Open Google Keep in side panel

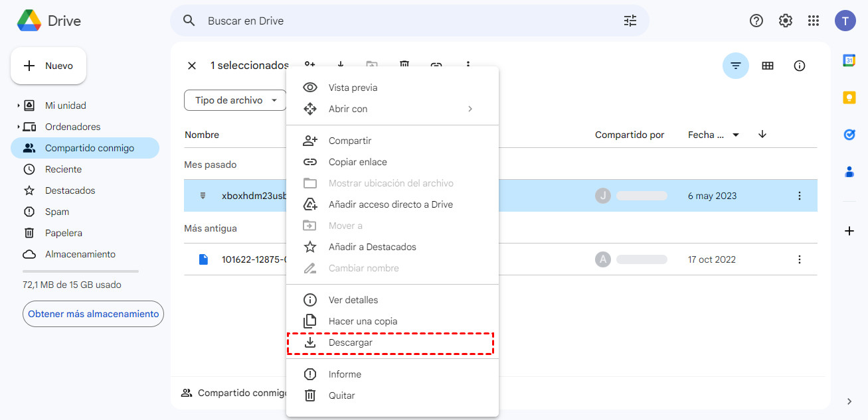tap(849, 98)
